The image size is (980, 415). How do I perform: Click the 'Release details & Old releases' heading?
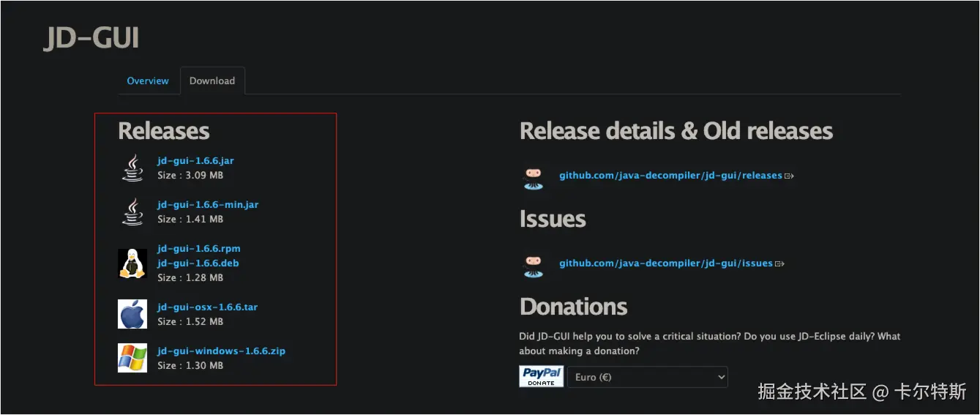(x=676, y=131)
